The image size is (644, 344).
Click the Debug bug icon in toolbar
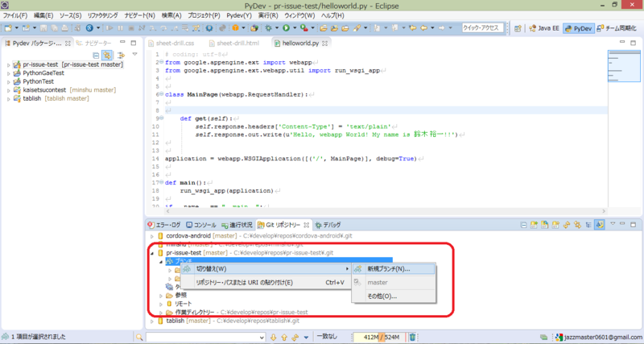(x=268, y=28)
